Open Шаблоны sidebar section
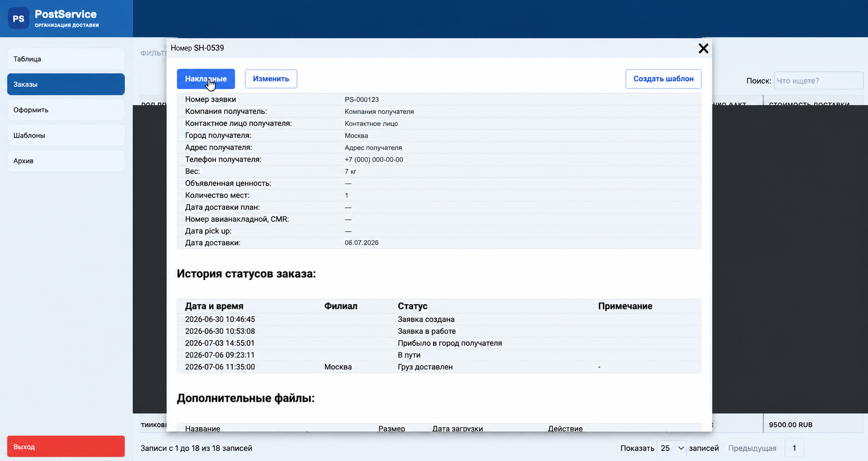The image size is (868, 461). pyautogui.click(x=66, y=135)
